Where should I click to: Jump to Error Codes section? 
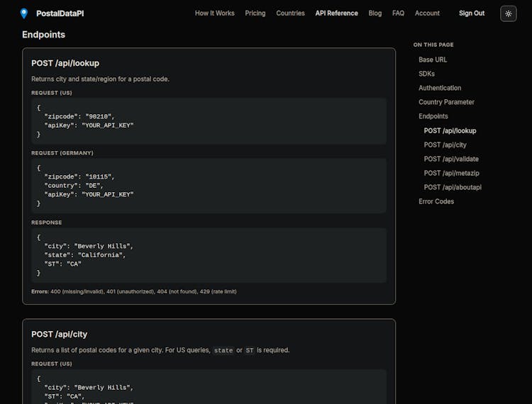click(x=436, y=202)
